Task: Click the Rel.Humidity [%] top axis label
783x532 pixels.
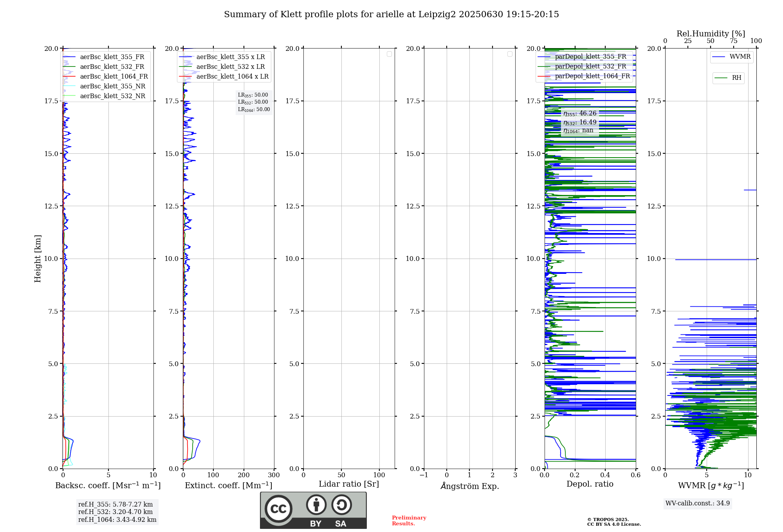Action: [711, 34]
